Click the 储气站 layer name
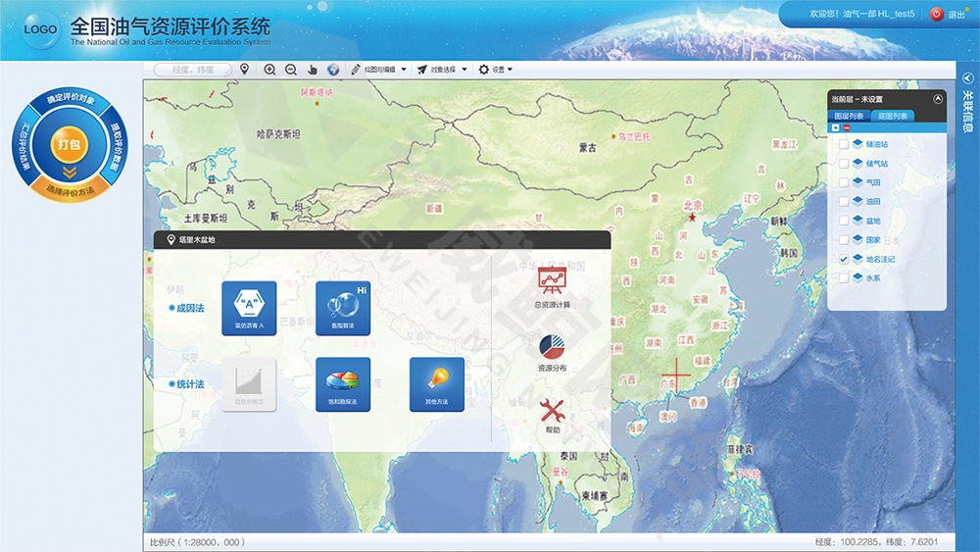980x552 pixels. (876, 164)
